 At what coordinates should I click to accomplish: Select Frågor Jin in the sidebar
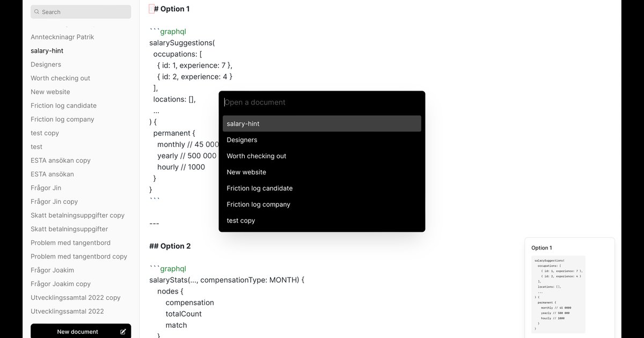(x=46, y=188)
